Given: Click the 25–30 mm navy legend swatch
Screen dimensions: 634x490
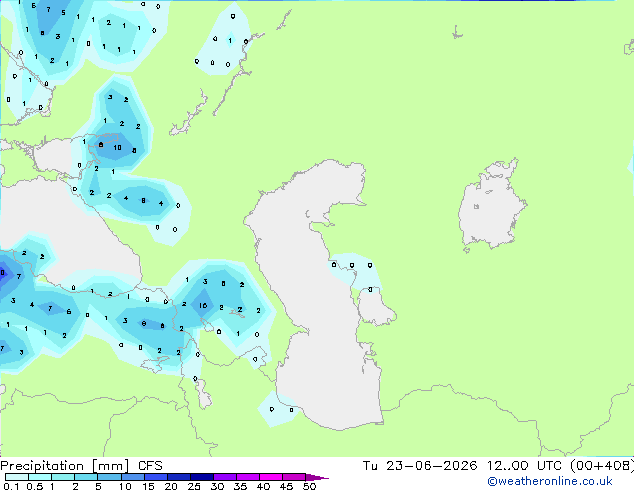Looking at the screenshot, I should [x=202, y=477].
